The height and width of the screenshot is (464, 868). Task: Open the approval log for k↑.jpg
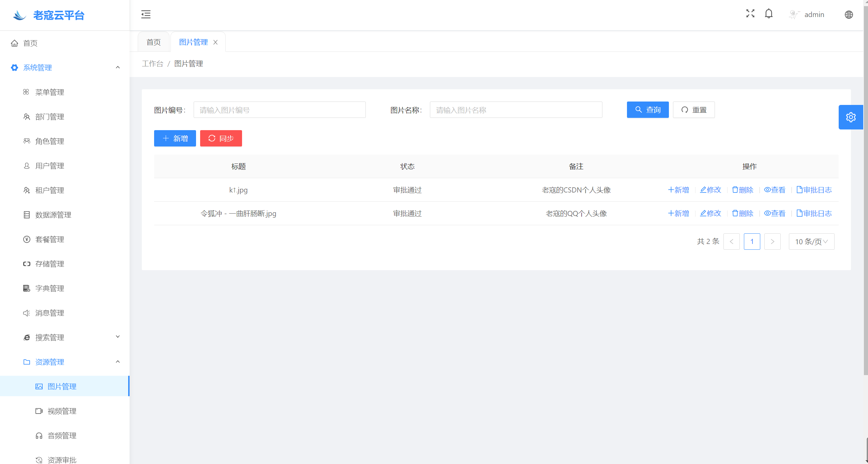point(814,190)
